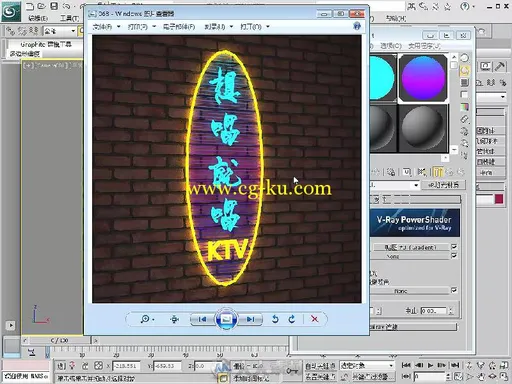The image size is (512, 384).
Task: Go to animation end button
Action: coord(455,365)
